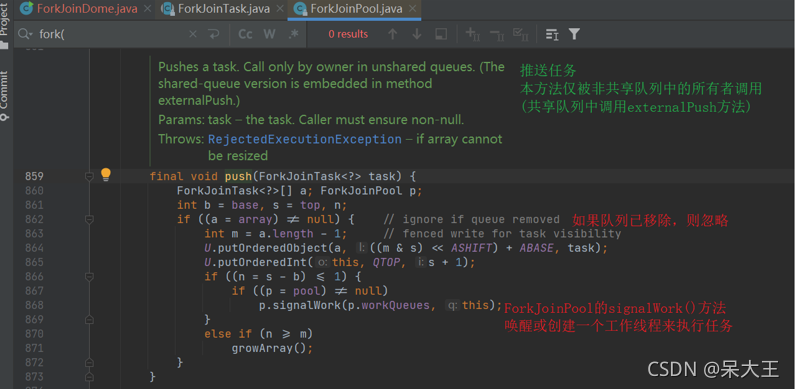Click the ASHIFT constant

click(x=472, y=248)
